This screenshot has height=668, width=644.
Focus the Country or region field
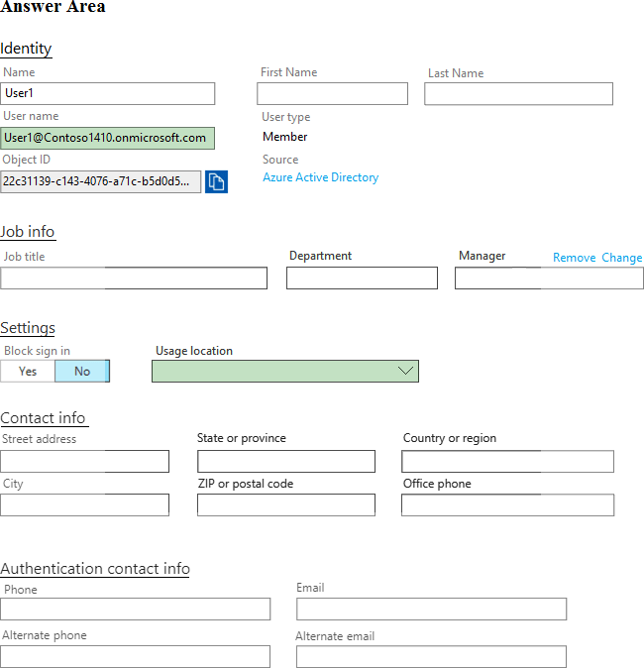[507, 461]
